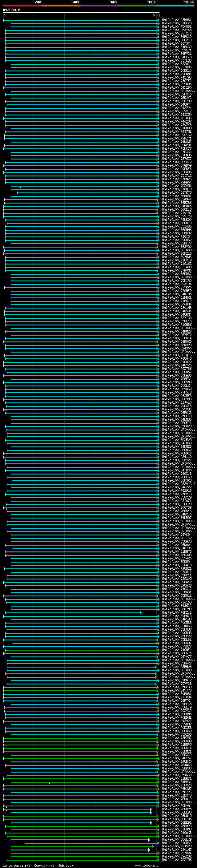Select hit label UniRef100_Q08ES8
Image resolution: width=197 pixels, height=868 pixels.
coord(176,477)
